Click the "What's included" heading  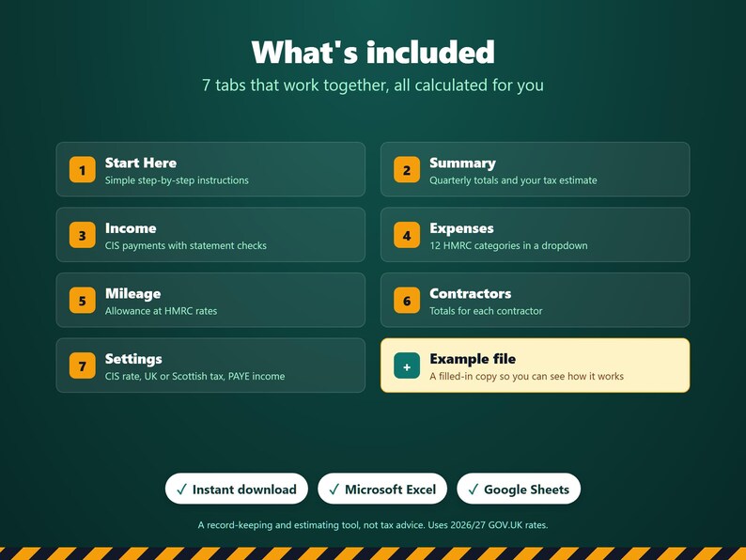click(x=373, y=52)
